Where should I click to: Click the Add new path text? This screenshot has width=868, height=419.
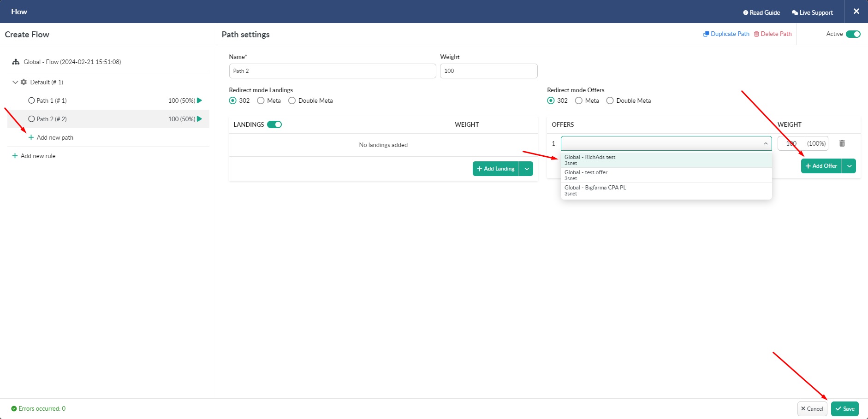tap(55, 137)
